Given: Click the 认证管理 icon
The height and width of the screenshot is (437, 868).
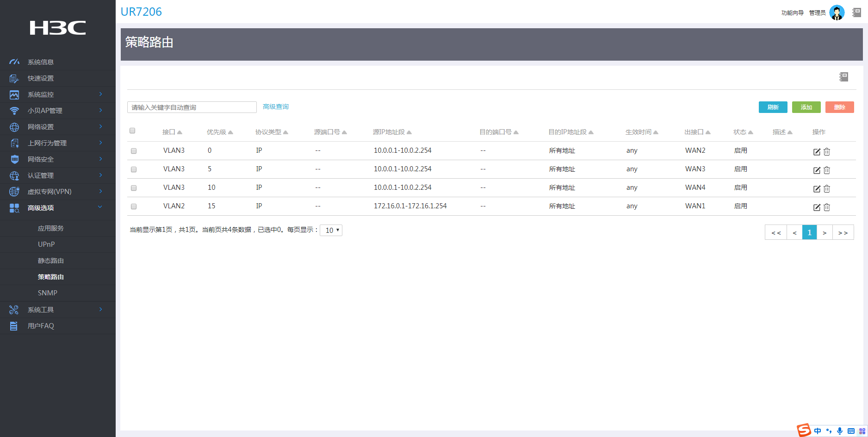Looking at the screenshot, I should pyautogui.click(x=14, y=175).
